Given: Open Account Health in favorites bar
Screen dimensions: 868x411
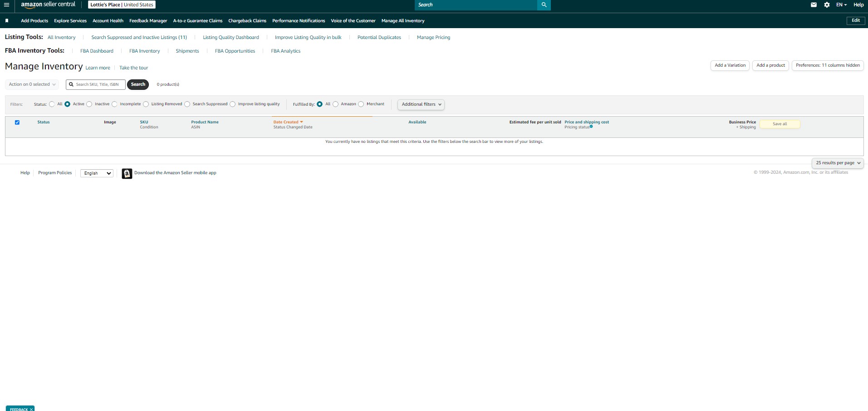Looking at the screenshot, I should [108, 21].
